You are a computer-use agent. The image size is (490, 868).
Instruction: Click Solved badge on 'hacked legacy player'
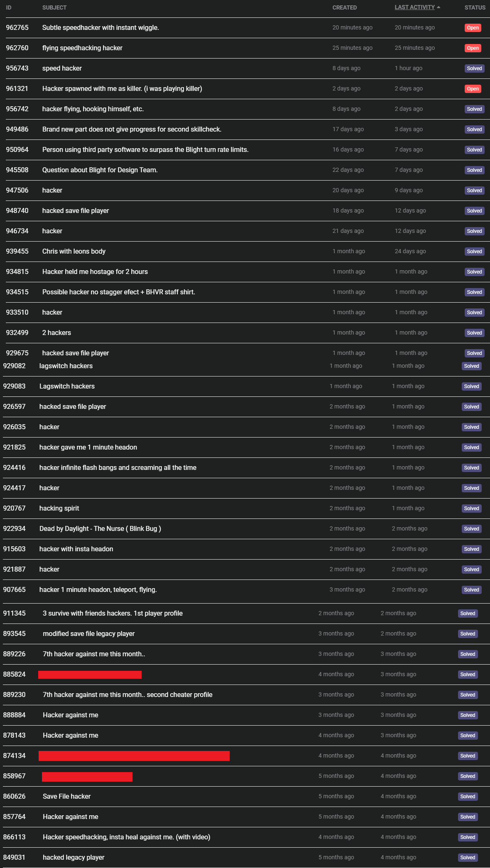[x=468, y=858]
